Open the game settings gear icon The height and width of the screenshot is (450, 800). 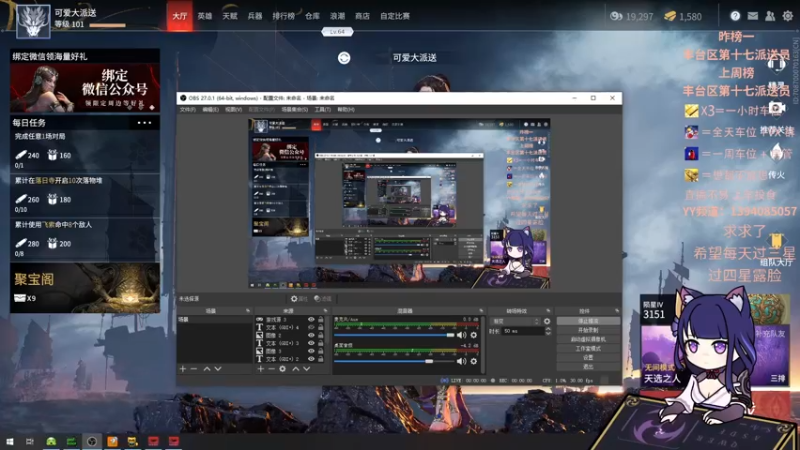coord(788,16)
